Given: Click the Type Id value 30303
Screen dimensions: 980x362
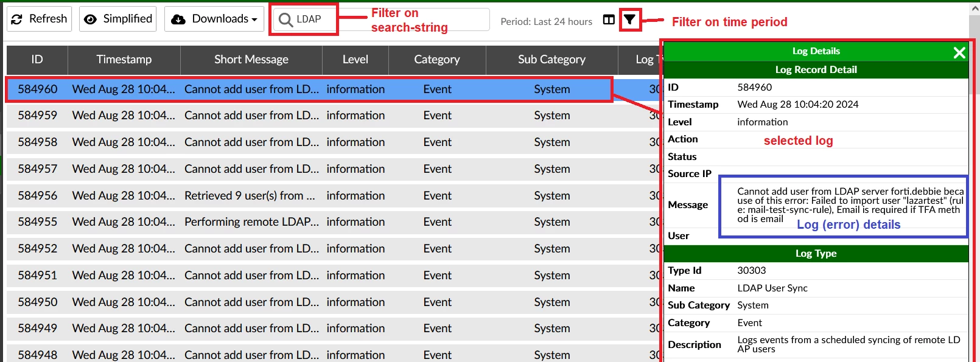Looking at the screenshot, I should click(x=752, y=271).
